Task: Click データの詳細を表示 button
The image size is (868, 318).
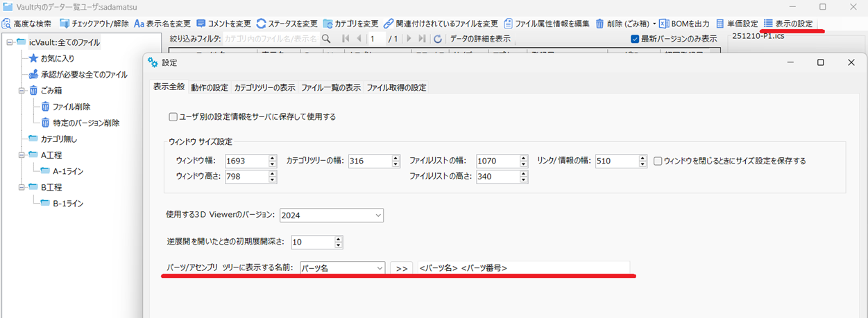Action: (480, 39)
